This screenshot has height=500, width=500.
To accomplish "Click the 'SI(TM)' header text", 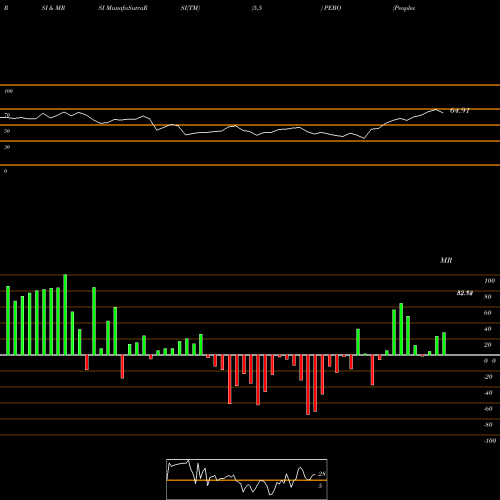I will pos(190,8).
